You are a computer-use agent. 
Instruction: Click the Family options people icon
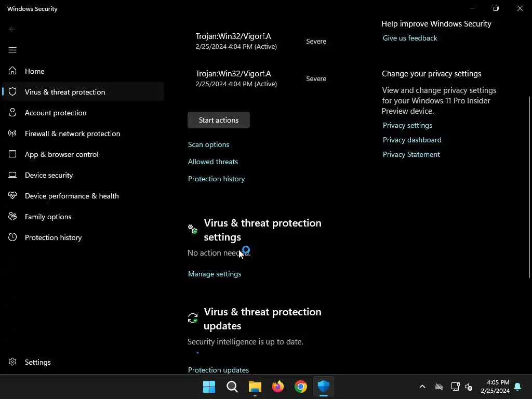tap(12, 217)
